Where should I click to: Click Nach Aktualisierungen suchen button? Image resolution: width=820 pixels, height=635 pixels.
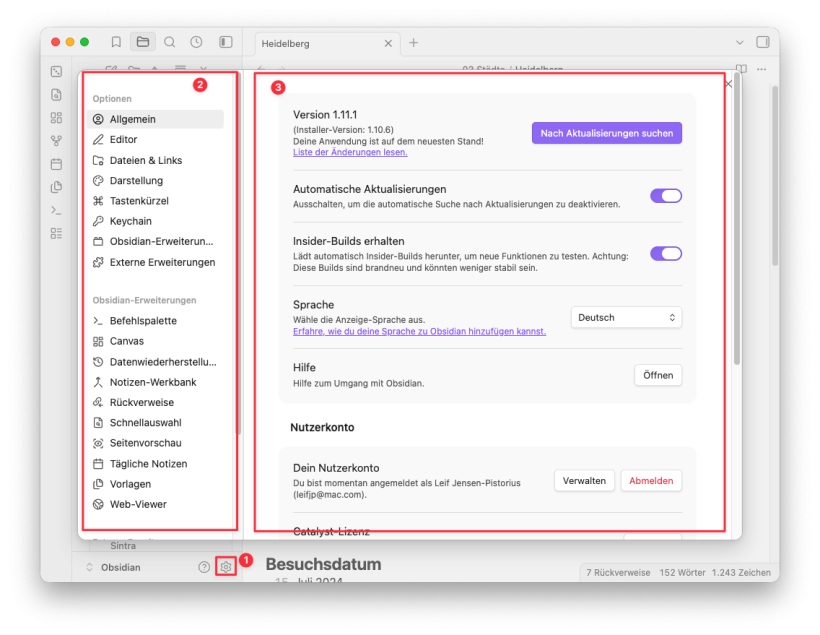click(x=606, y=133)
